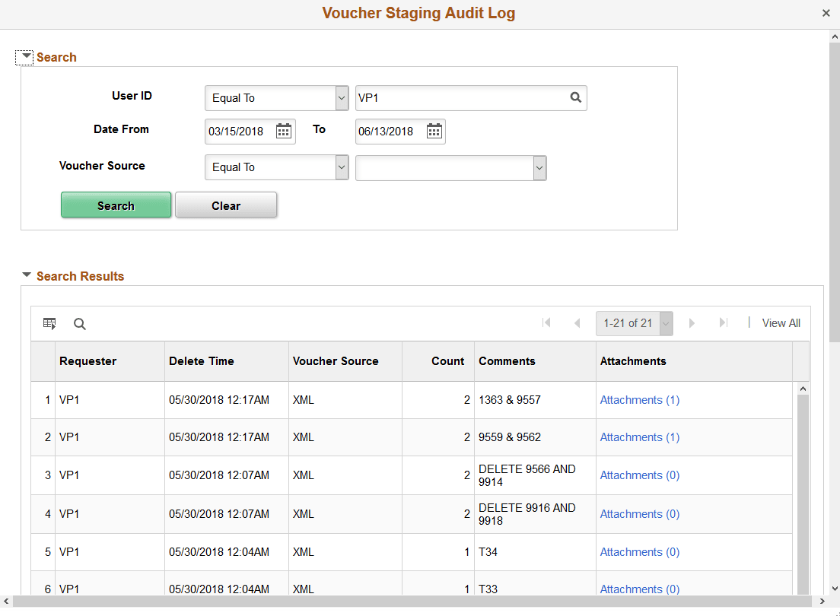The width and height of the screenshot is (840, 616).
Task: Open the Voucher Source operator dropdown
Action: pyautogui.click(x=341, y=167)
